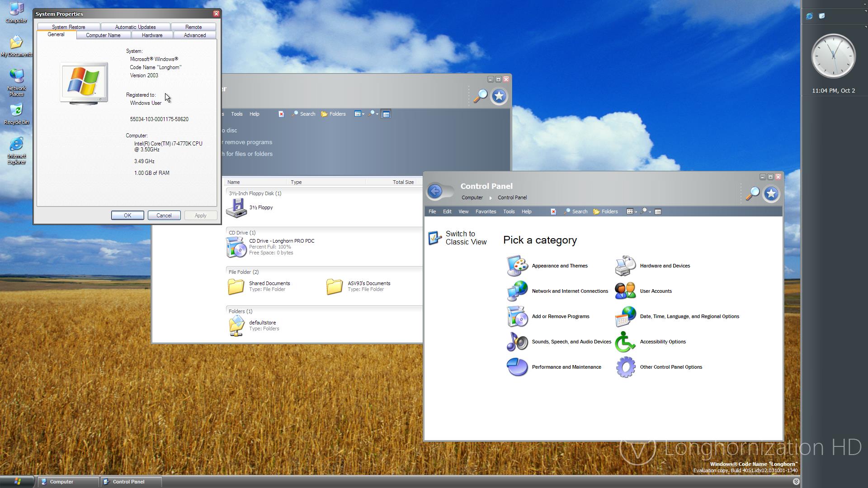Click the Computer taskbar button
This screenshot has width=868, height=488.
pyautogui.click(x=68, y=482)
